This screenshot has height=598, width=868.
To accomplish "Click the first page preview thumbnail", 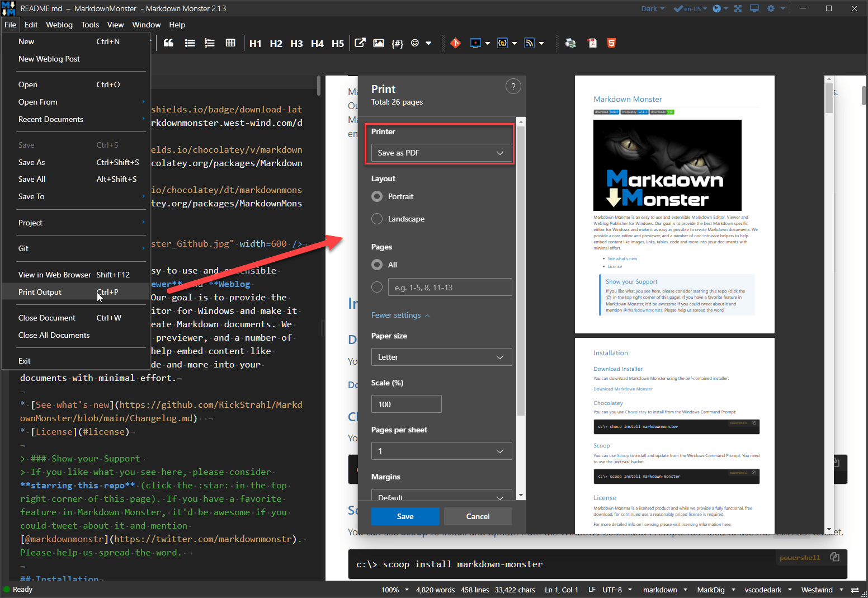I will coord(674,204).
